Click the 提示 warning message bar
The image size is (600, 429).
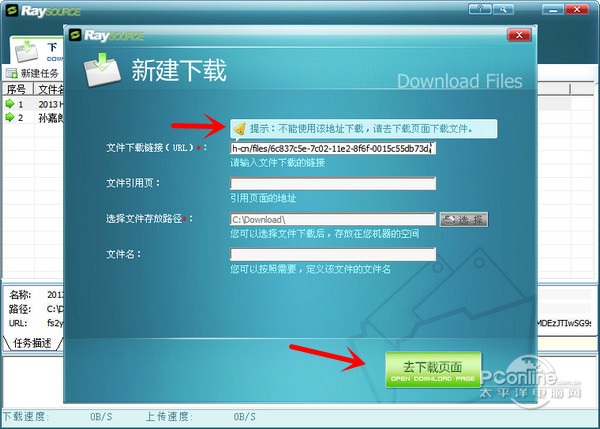364,129
